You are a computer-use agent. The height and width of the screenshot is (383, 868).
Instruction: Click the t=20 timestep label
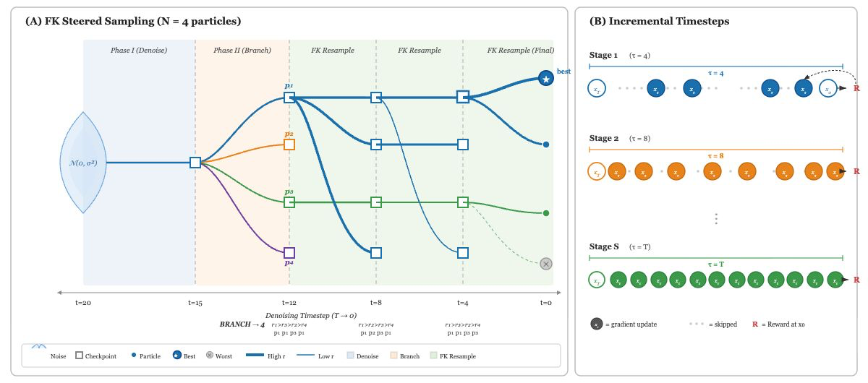pos(83,303)
